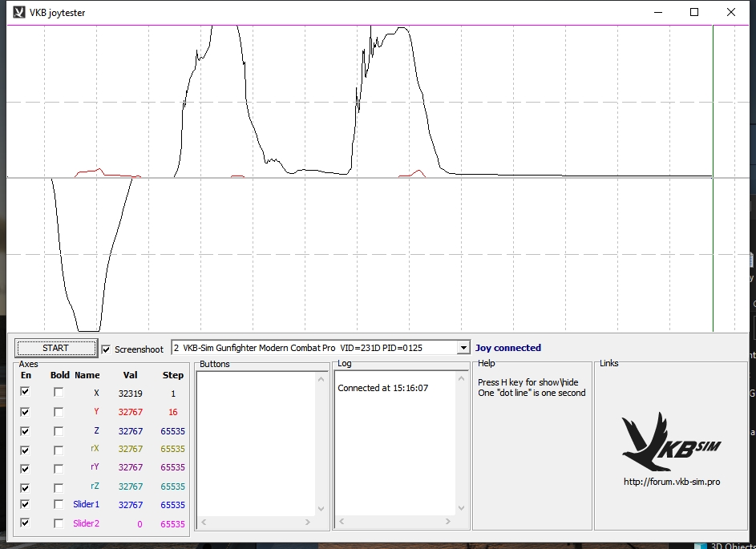Close the VKB joytester window
The height and width of the screenshot is (549, 756).
pos(731,12)
